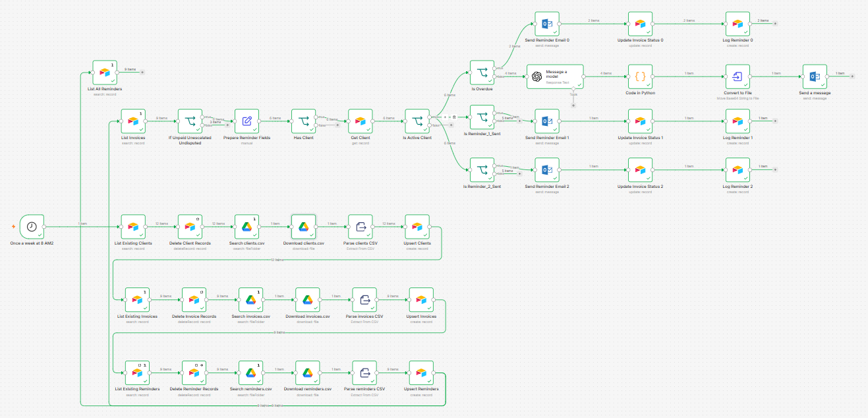Open the Upsert Invoices Airtable node
Viewport: 868px width, 418px height.
(x=421, y=299)
